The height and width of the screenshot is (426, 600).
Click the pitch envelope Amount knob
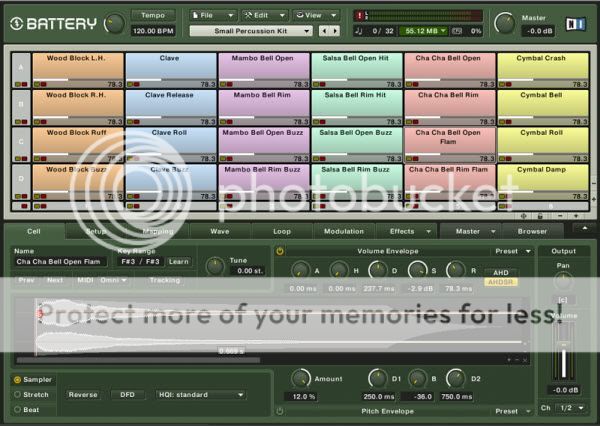(301, 379)
